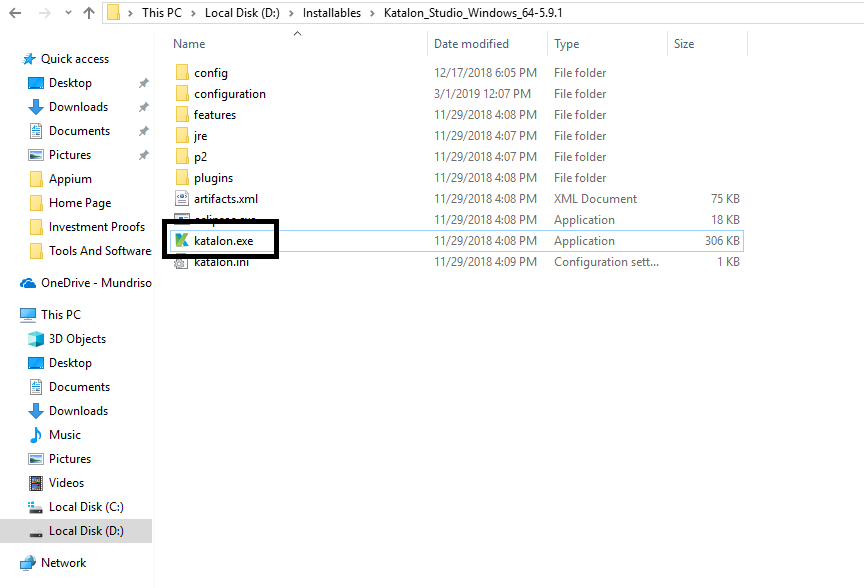Screen dimensions: 864x588
Task: Click the features folder name
Action: (x=215, y=115)
